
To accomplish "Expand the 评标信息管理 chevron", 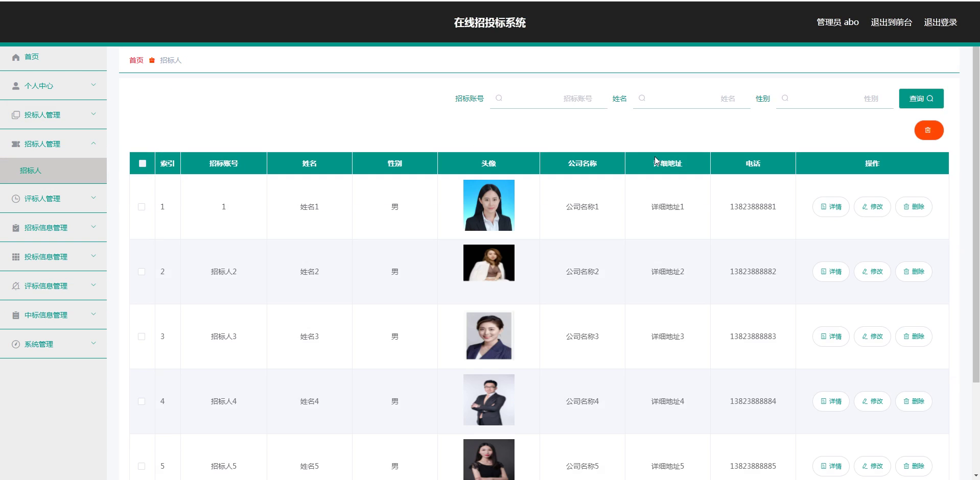I will pyautogui.click(x=94, y=285).
